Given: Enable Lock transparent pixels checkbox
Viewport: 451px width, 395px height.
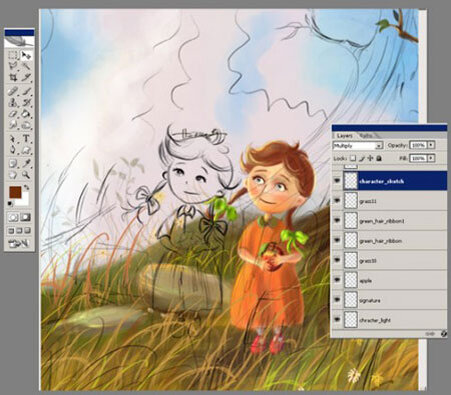Looking at the screenshot, I should [353, 158].
